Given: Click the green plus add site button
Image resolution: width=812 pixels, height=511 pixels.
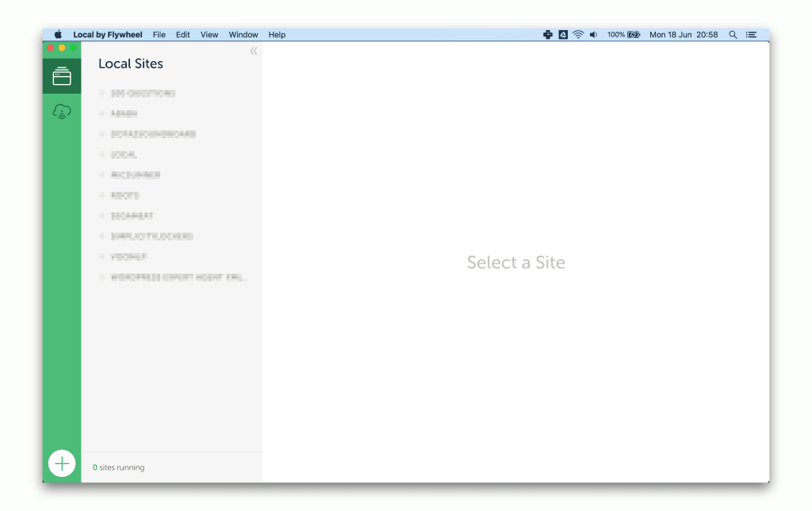Looking at the screenshot, I should point(62,463).
